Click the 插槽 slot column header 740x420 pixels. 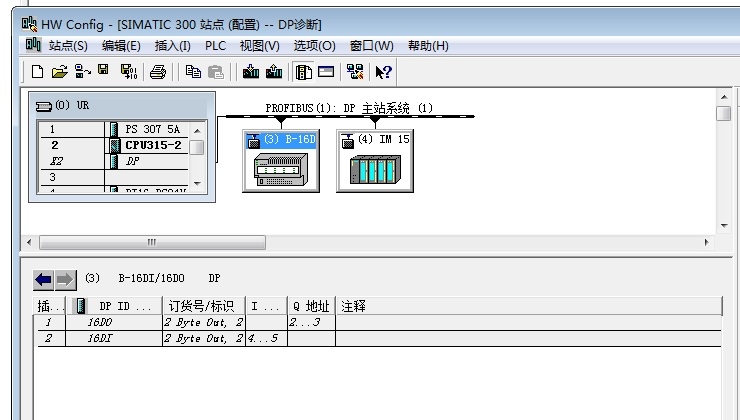pos(49,306)
